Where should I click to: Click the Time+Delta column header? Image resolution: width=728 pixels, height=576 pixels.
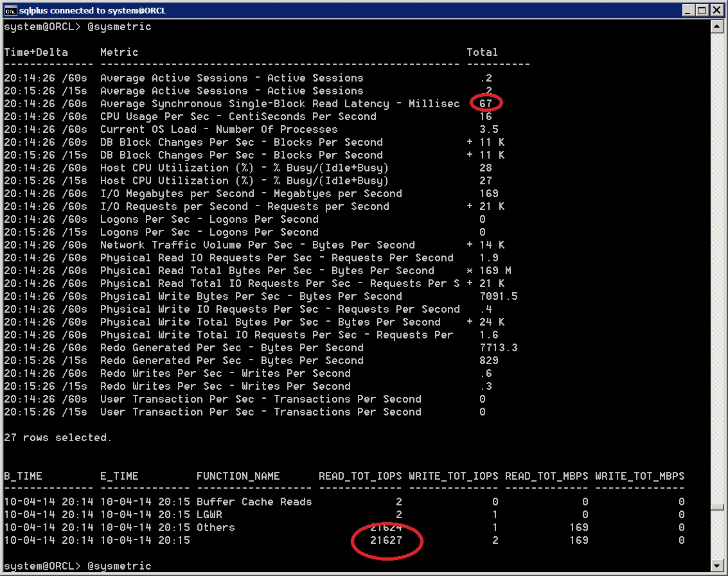tap(36, 53)
